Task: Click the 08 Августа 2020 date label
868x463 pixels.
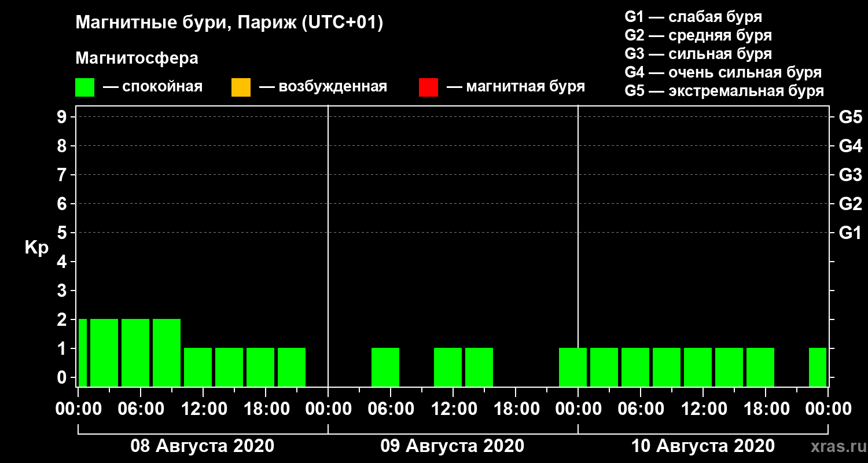Action: (x=203, y=446)
